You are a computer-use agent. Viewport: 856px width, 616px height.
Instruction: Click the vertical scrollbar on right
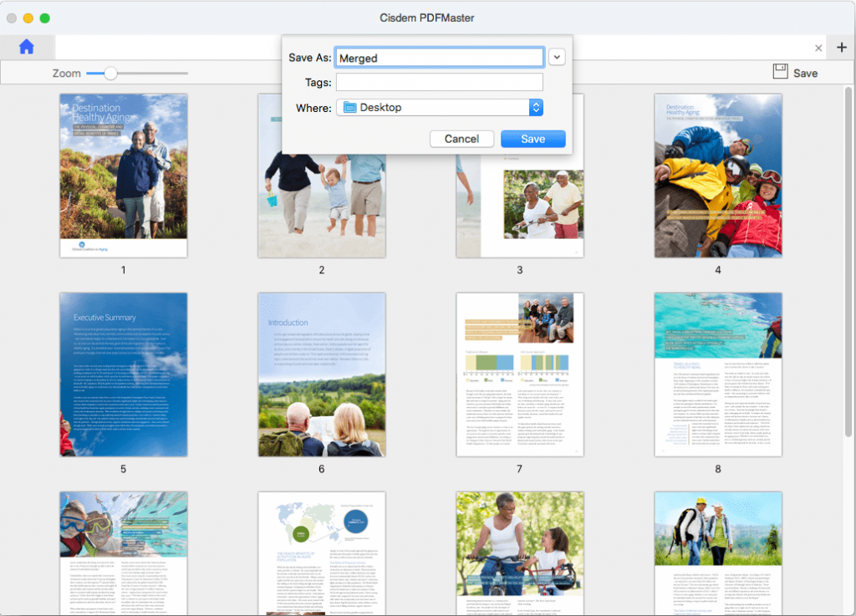point(848,262)
